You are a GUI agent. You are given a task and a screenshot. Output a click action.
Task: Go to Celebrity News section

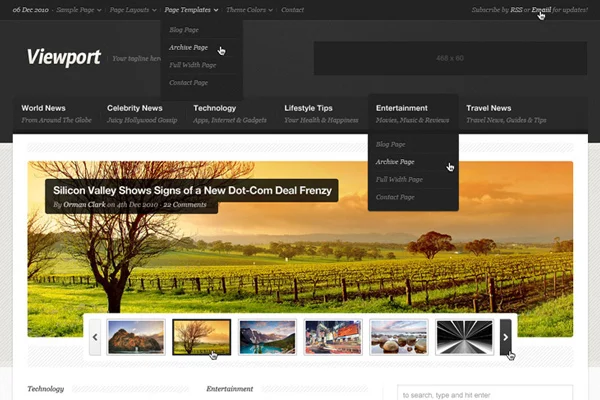coord(142,114)
